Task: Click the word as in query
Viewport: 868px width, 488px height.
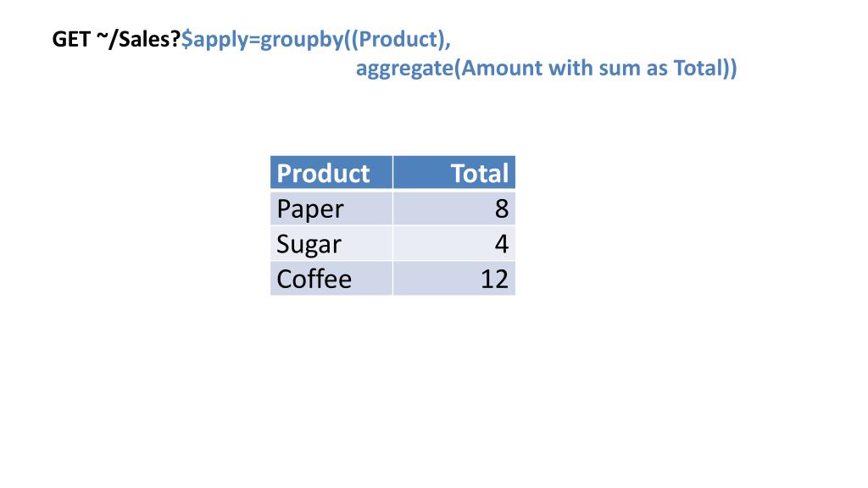Action: 657,69
